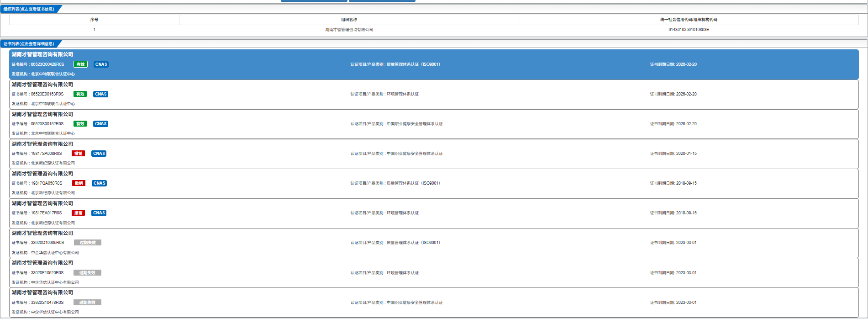Click expiry date 2018-09-15 for 19817QA050R0S

[686, 183]
